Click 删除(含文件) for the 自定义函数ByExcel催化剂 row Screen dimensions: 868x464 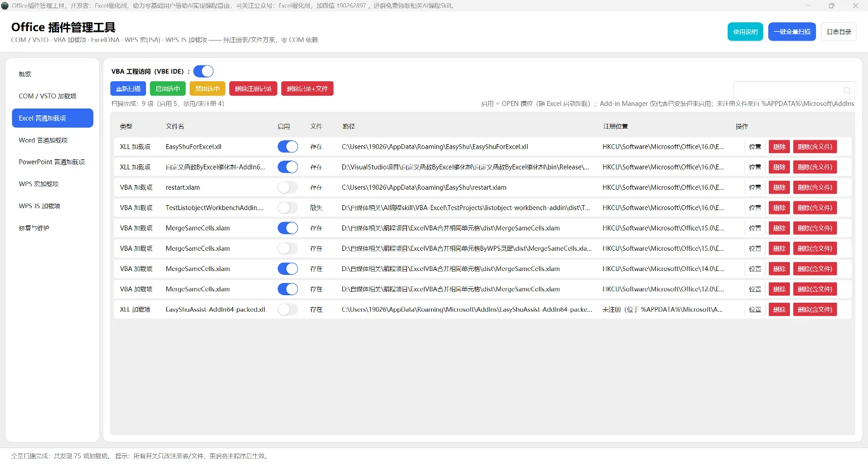coord(815,167)
